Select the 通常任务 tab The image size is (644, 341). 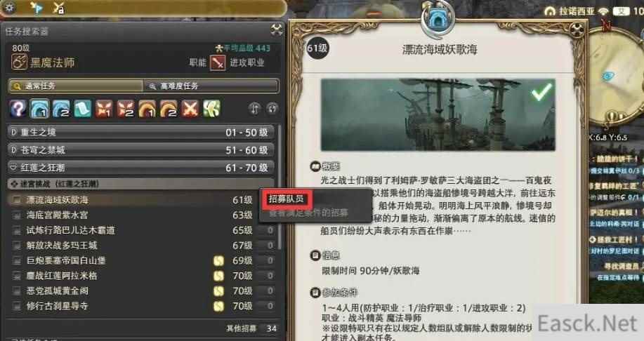pyautogui.click(x=76, y=86)
